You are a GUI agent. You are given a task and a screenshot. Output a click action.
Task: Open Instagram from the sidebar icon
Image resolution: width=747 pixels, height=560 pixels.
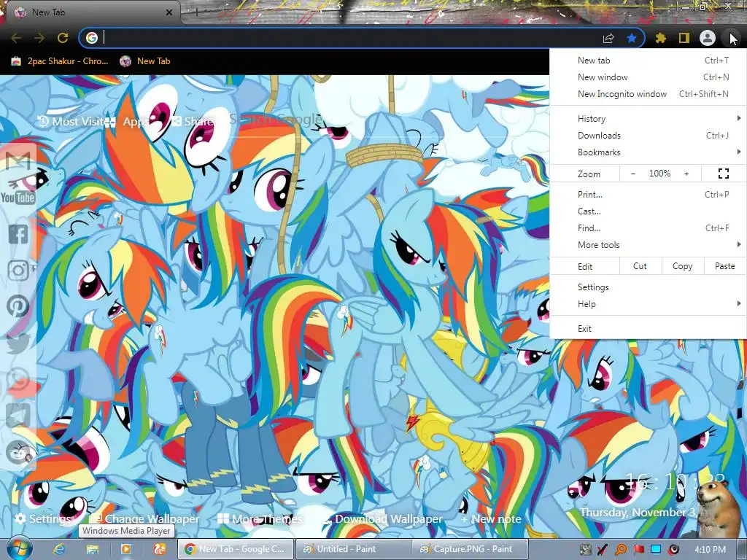(x=18, y=270)
